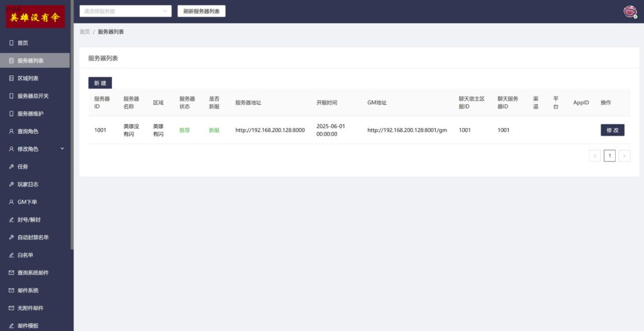Click the 服务器维护 sidebar icon
The image size is (644, 331).
(11, 114)
